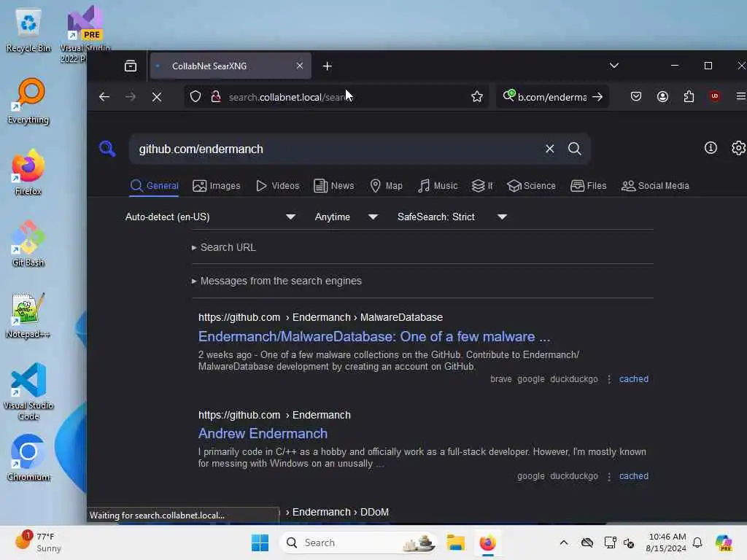Switch to the News search tab
Viewport: 747px width, 560px height.
[334, 186]
